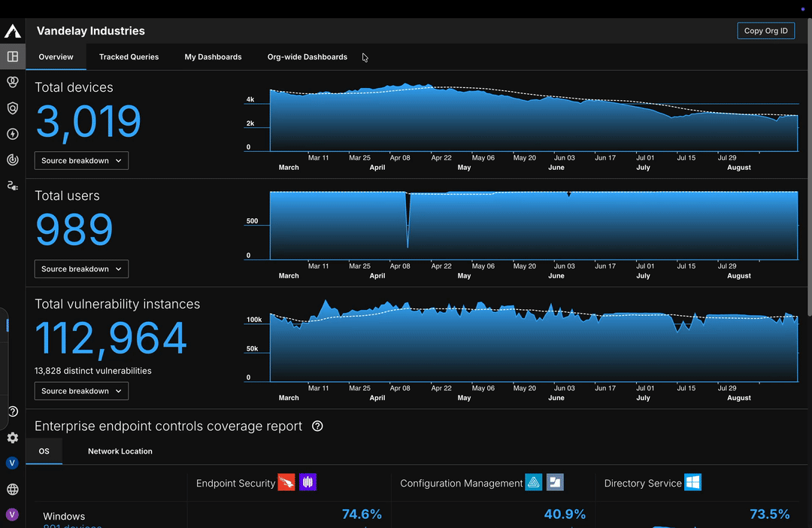The height and width of the screenshot is (528, 812).
Task: Click the blue triangle Configuration Management icon
Action: [x=533, y=482]
